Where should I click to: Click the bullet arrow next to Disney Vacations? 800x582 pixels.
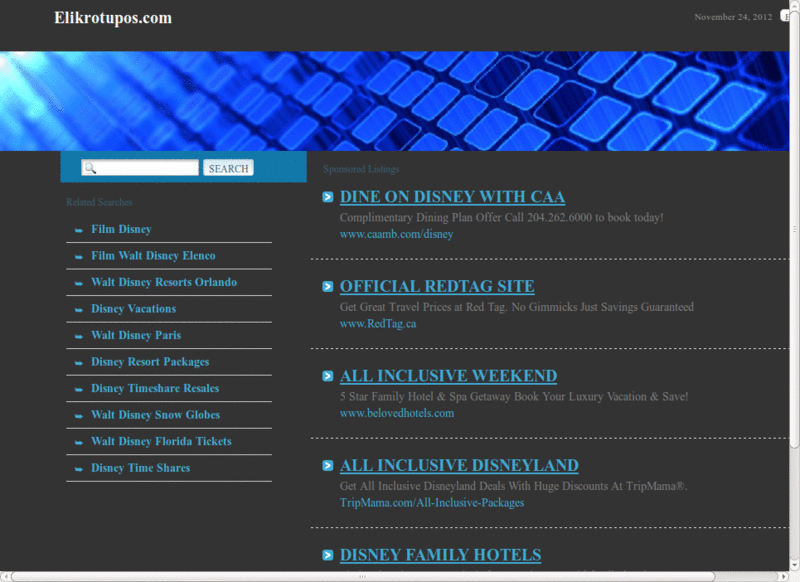pos(79,310)
